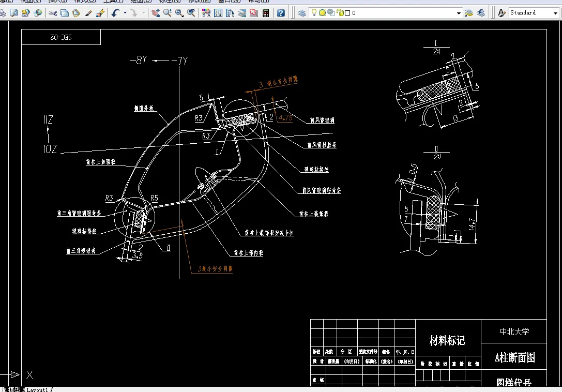The height and width of the screenshot is (392, 562).
Task: Click Make Object's Layer Current icon
Action: click(x=469, y=13)
